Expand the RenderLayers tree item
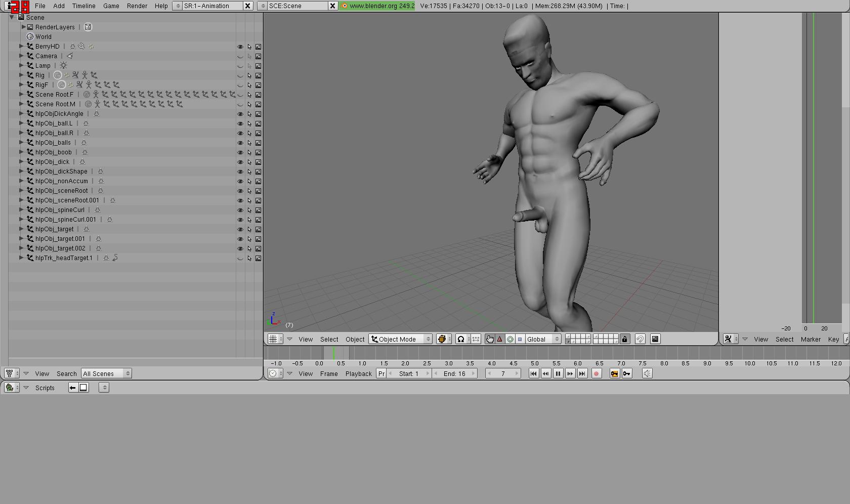Image resolution: width=850 pixels, height=504 pixels. (23, 27)
